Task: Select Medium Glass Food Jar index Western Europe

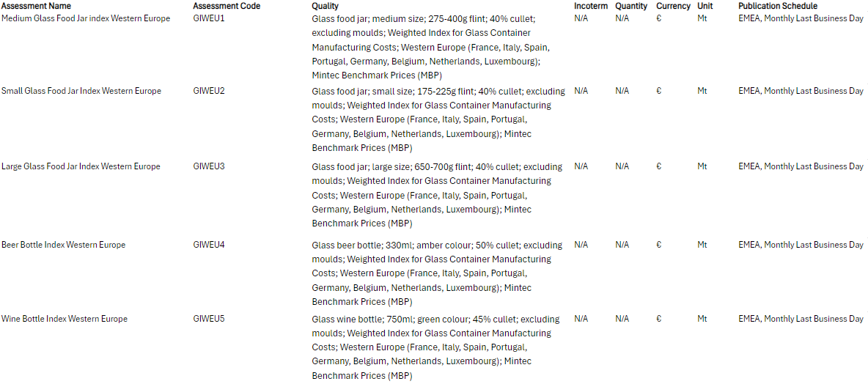Action: tap(86, 19)
